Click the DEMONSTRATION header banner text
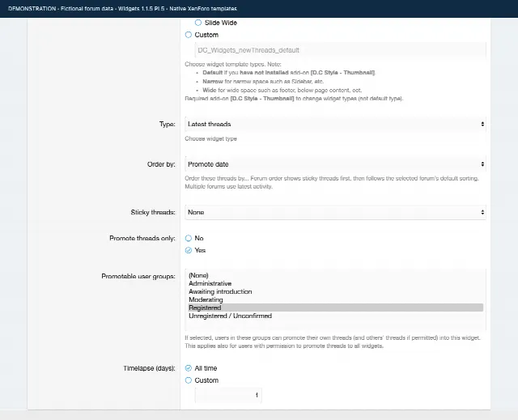The width and height of the screenshot is (518, 420). [x=122, y=9]
